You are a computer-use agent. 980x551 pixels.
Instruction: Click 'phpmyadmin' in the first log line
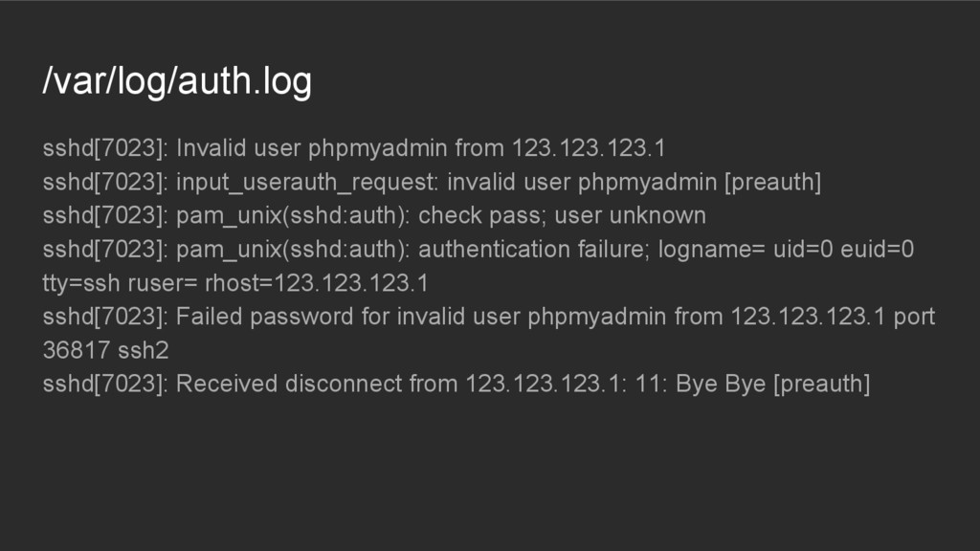tap(377, 148)
